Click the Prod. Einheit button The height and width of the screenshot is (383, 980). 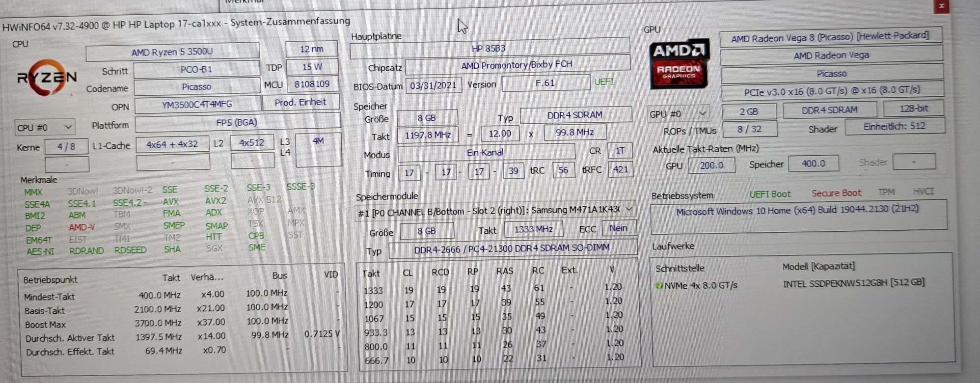(x=300, y=102)
